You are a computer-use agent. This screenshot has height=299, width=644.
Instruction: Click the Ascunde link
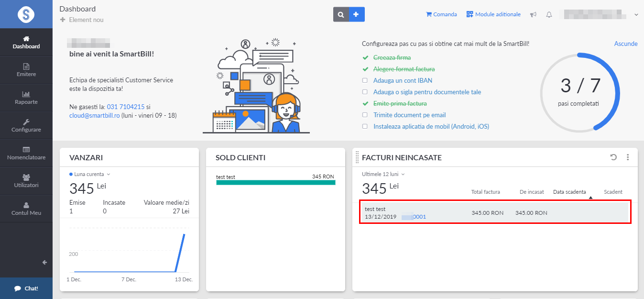[x=625, y=44]
